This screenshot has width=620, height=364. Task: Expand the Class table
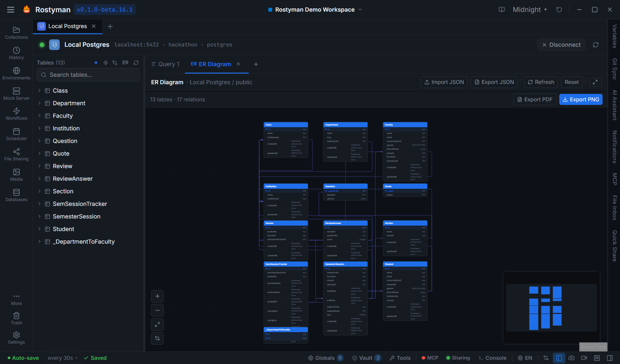click(x=39, y=91)
